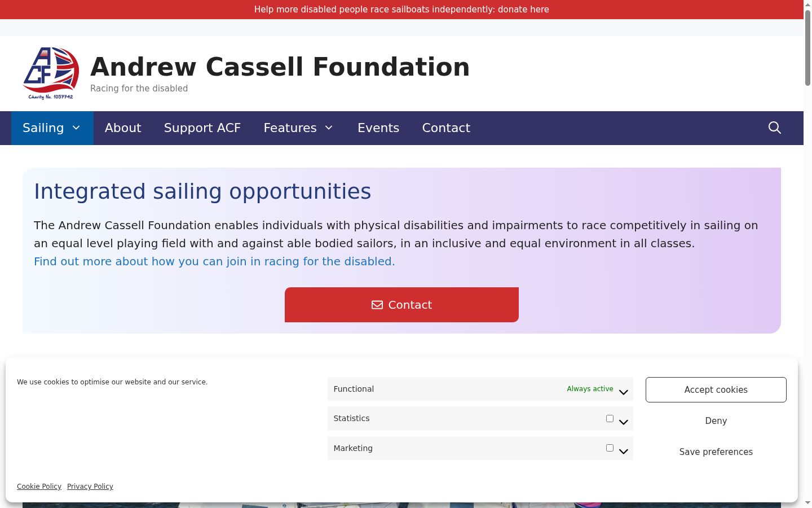Expand the Statistics cookie category chevron
Screen dimensions: 812x508
(624, 422)
